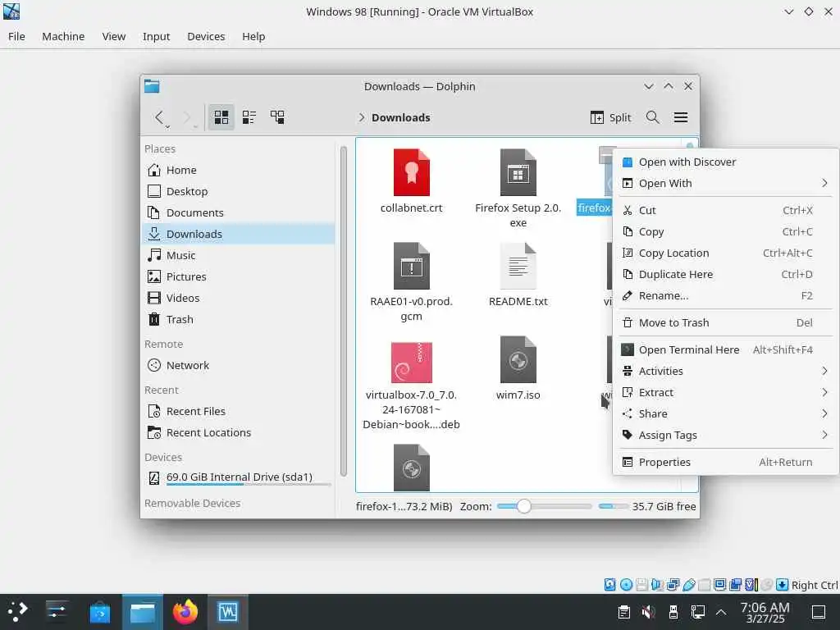Open Pictures in Places panel
840x630 pixels.
tap(239, 276)
